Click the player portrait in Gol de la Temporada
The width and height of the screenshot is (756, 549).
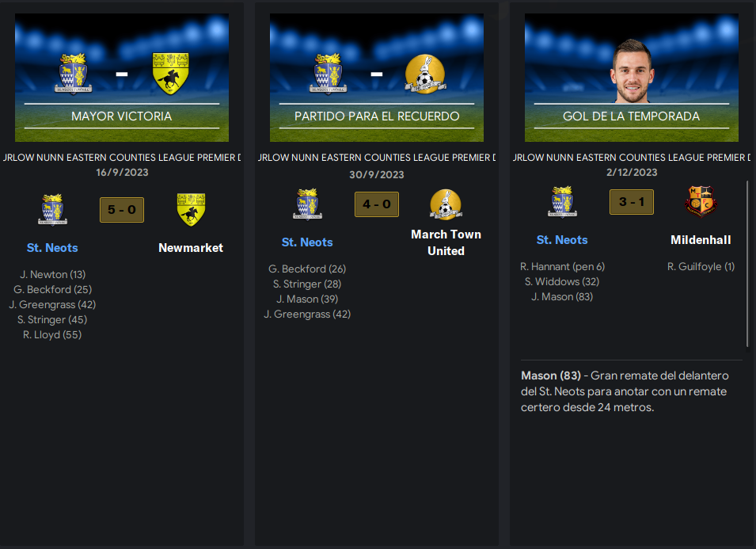(632, 71)
